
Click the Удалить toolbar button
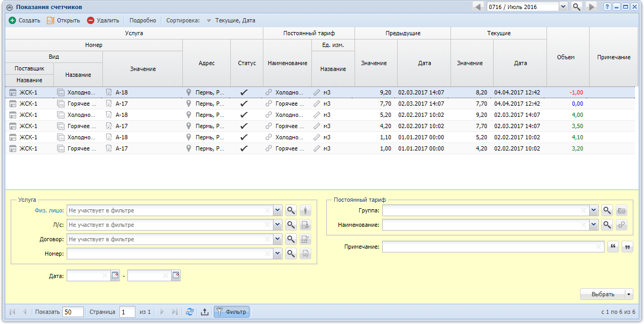click(x=103, y=20)
